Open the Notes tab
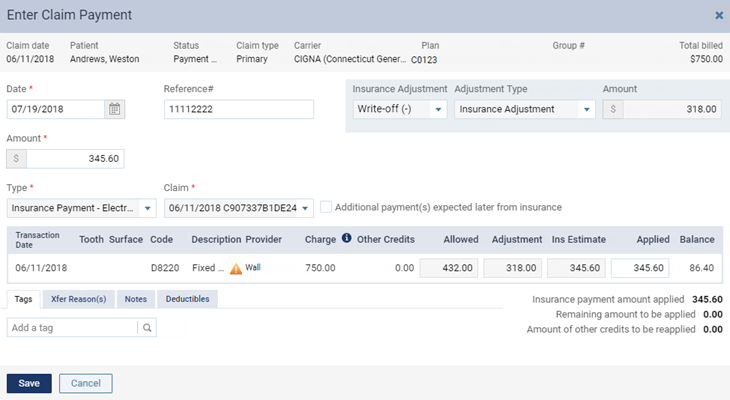Viewport: 730px width, 400px height. 135,299
